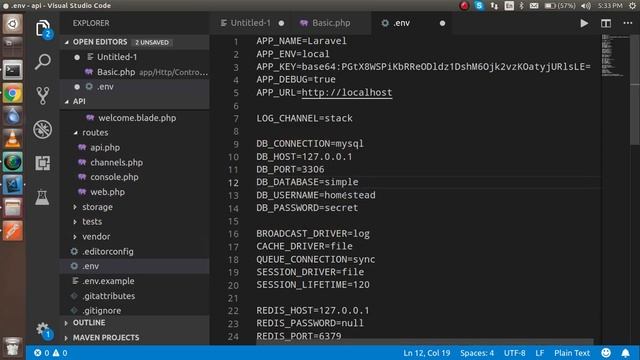Open the notifications bell in status bar
This screenshot has height=360, width=640.
[x=625, y=353]
